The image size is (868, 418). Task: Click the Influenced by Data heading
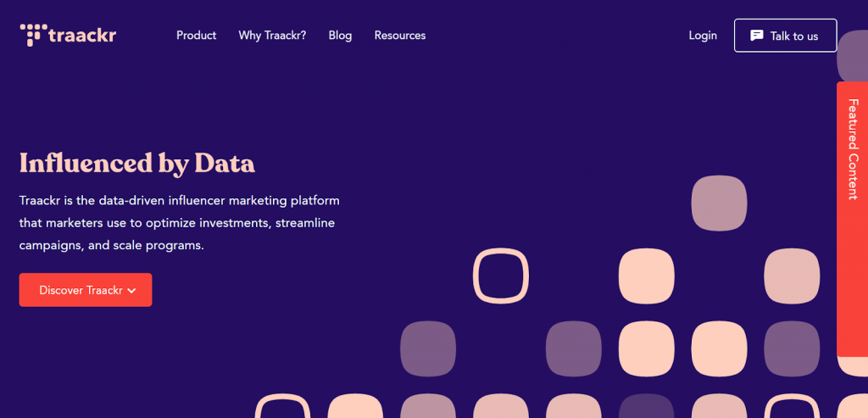click(x=137, y=164)
